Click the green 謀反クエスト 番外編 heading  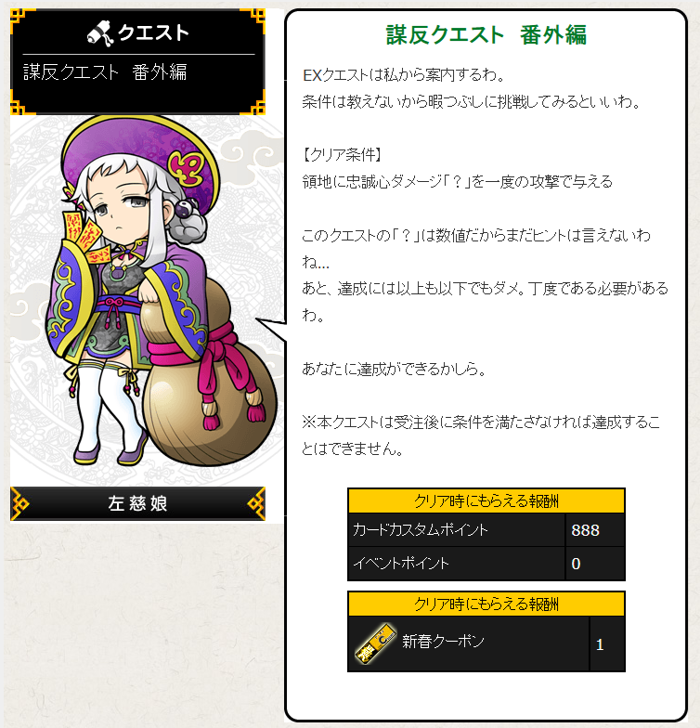pyautogui.click(x=486, y=35)
